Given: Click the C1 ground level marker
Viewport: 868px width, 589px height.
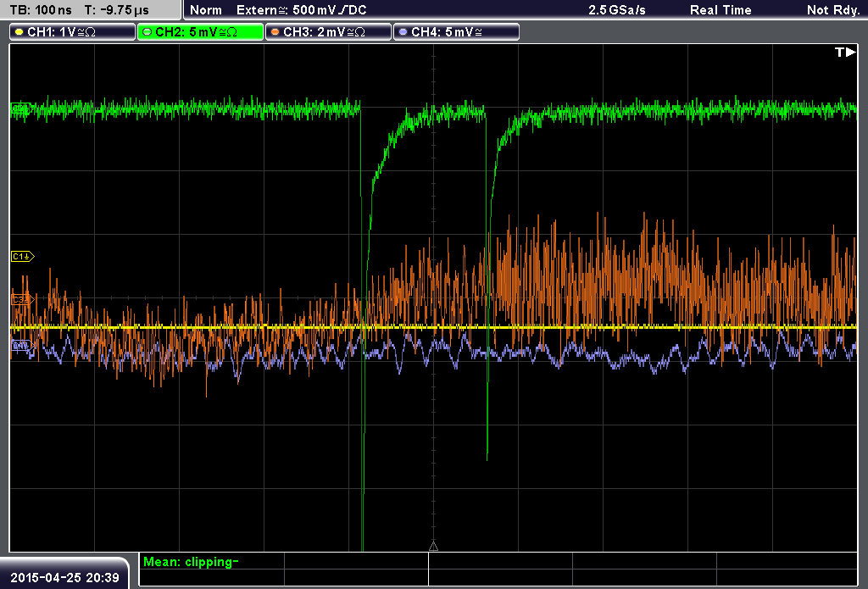Looking at the screenshot, I should tap(23, 256).
